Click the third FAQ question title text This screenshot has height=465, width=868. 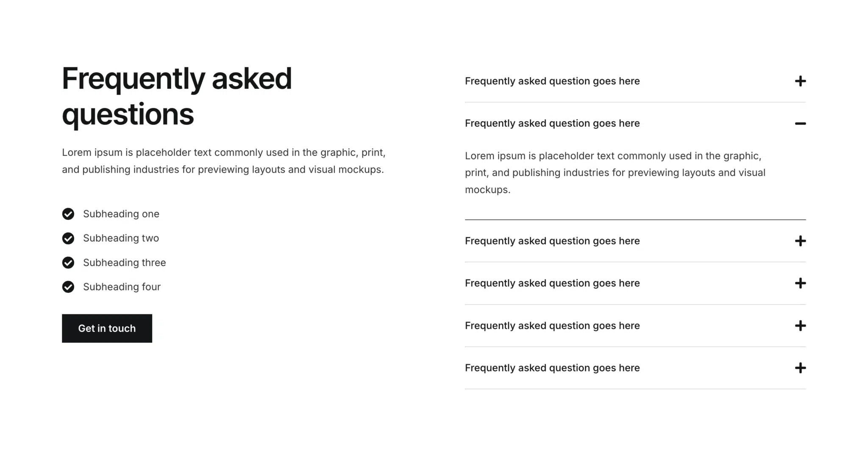coord(552,241)
